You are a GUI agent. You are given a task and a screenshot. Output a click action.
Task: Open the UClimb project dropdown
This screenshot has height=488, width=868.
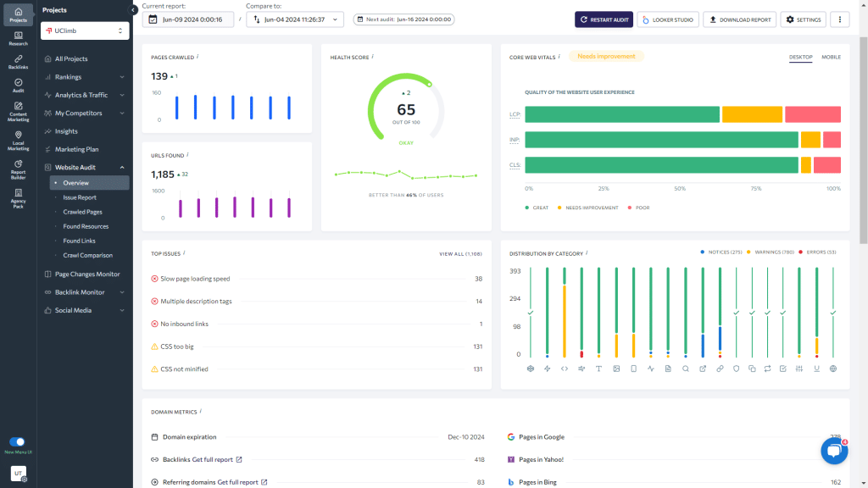85,30
